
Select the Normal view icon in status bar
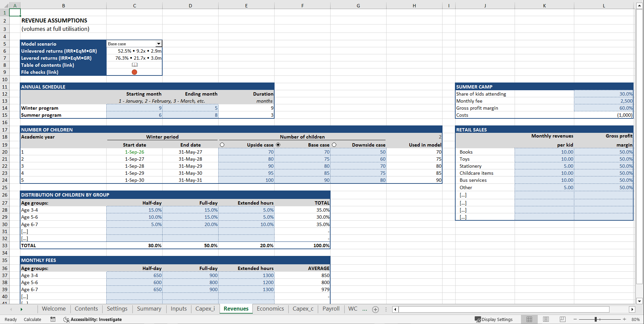click(529, 319)
